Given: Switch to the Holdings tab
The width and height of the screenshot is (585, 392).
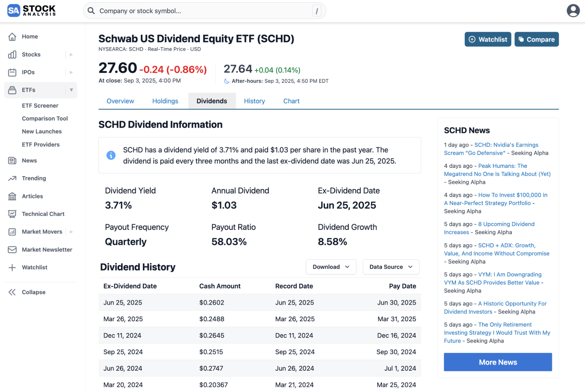Looking at the screenshot, I should 165,101.
